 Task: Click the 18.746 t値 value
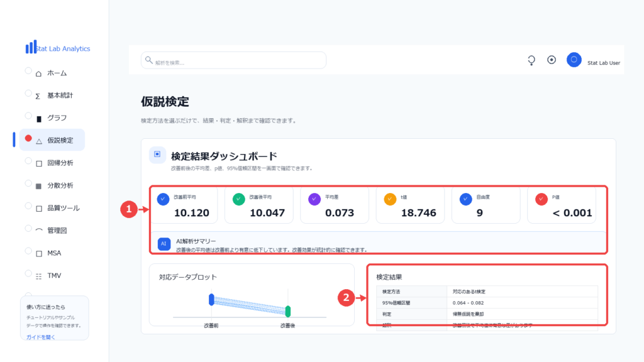[418, 213]
